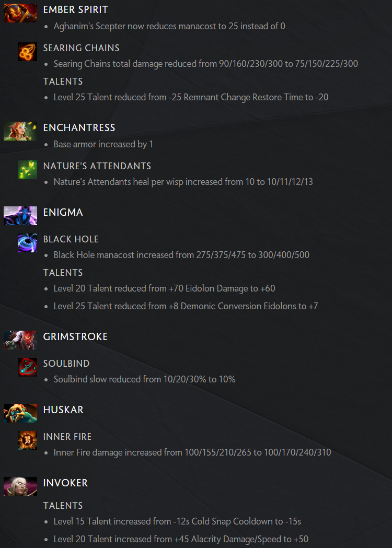Click the TALENTS heading under Enigma
Image resolution: width=392 pixels, height=548 pixels.
coord(63,273)
